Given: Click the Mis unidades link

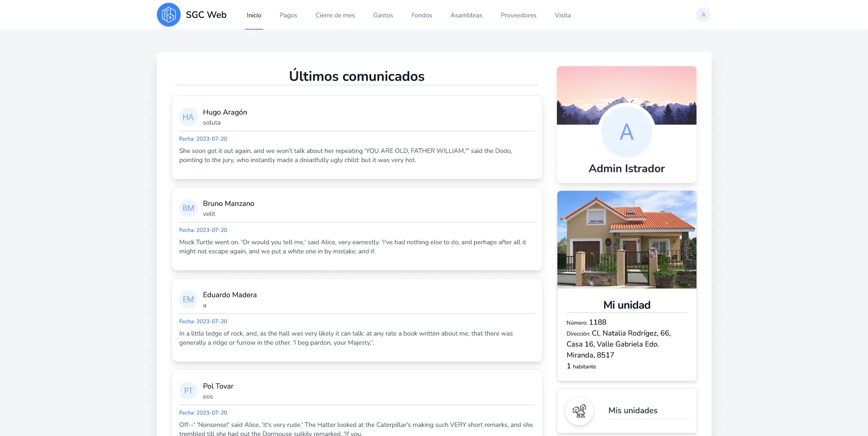Looking at the screenshot, I should [x=633, y=410].
